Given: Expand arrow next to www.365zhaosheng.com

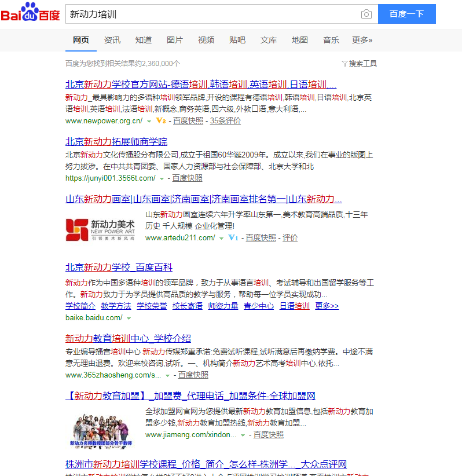Looking at the screenshot, I should [167, 376].
